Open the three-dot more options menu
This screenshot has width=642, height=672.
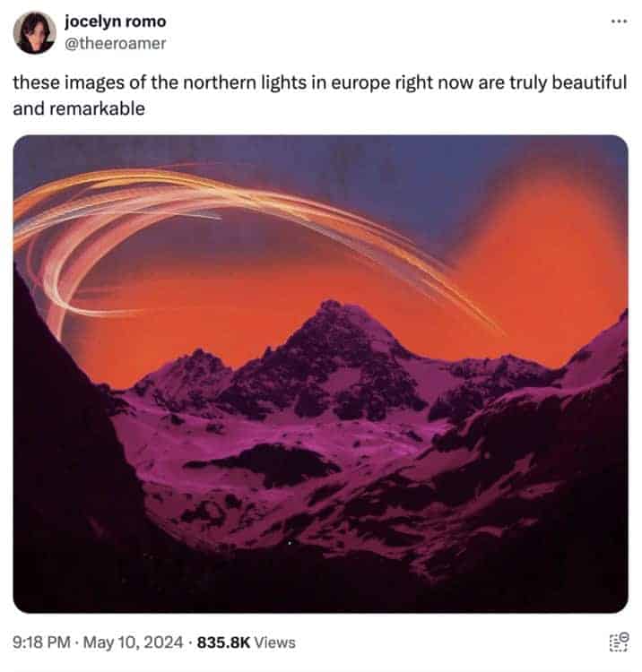coord(619,21)
